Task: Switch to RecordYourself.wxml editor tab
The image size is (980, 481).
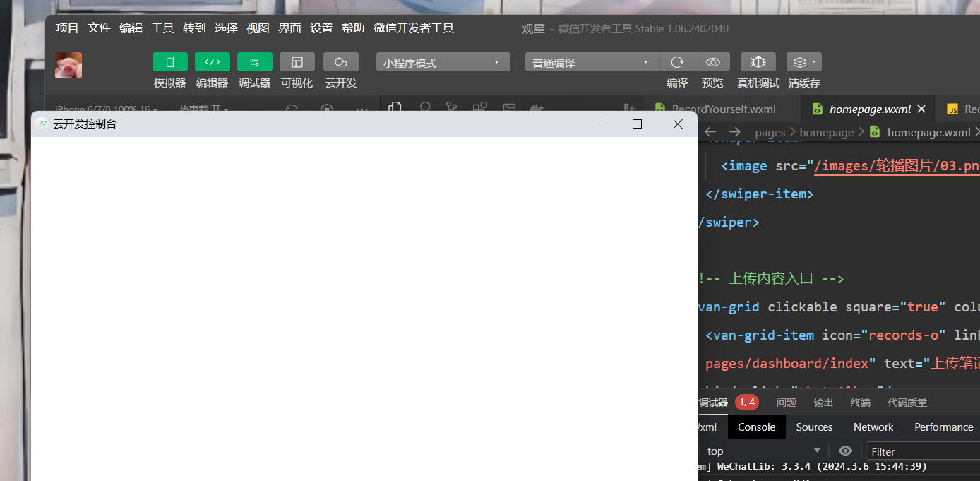Action: click(x=722, y=109)
